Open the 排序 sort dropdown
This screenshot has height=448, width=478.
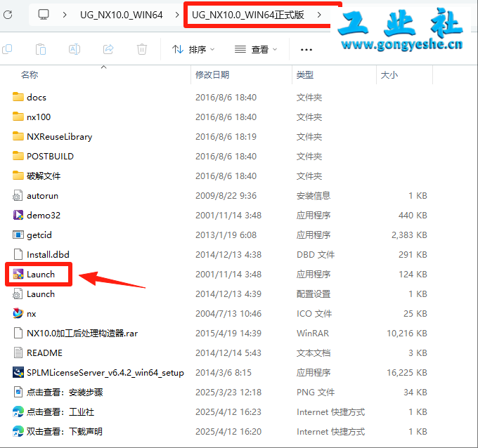pos(193,49)
